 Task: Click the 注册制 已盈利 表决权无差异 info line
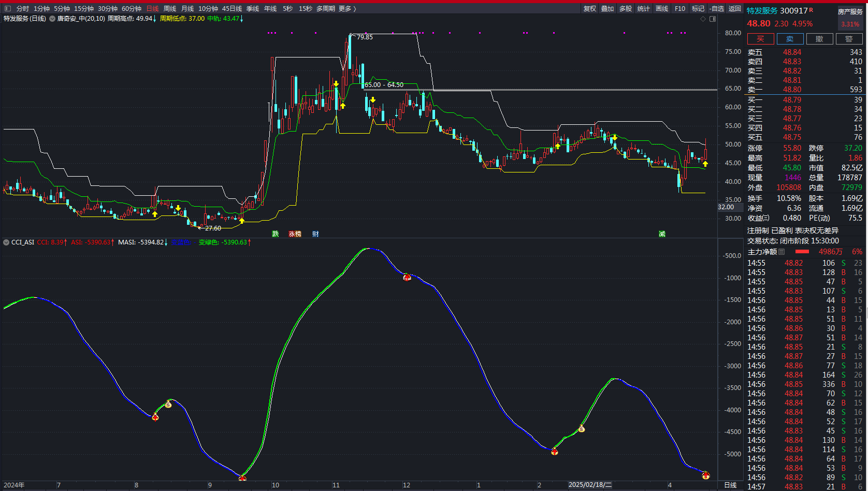[x=792, y=230]
